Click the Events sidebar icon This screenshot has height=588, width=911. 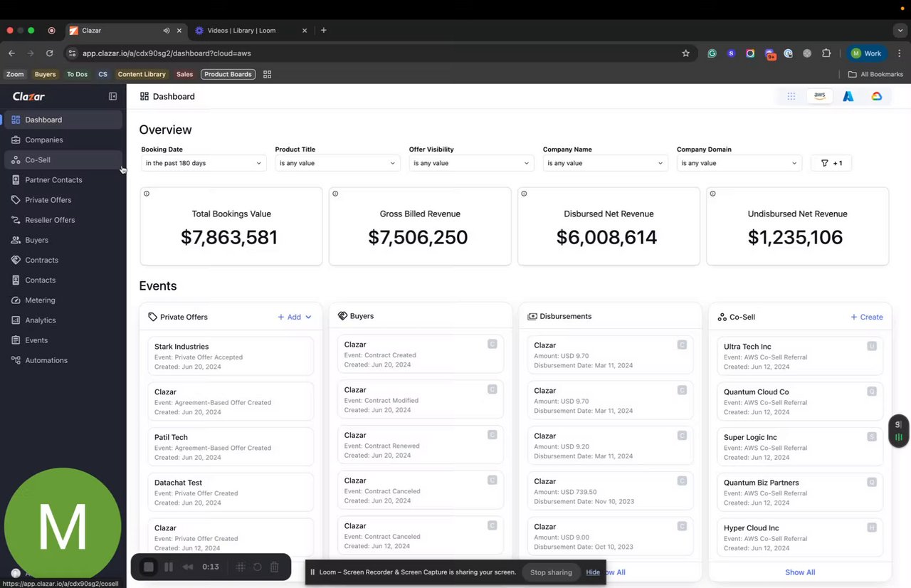click(16, 340)
